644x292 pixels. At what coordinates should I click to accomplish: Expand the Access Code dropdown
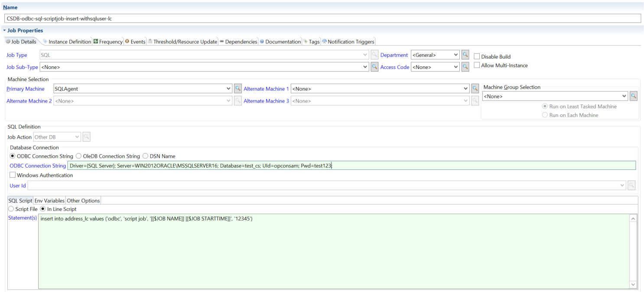pyautogui.click(x=455, y=67)
